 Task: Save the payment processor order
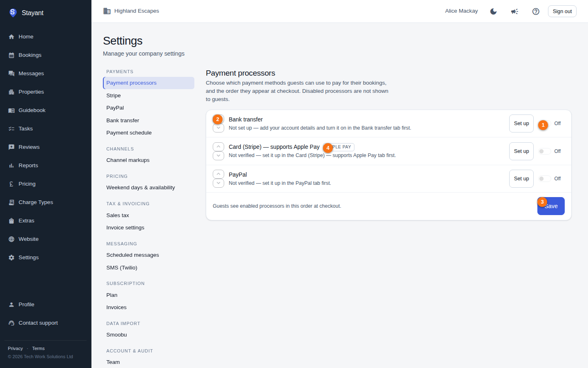[x=551, y=206]
